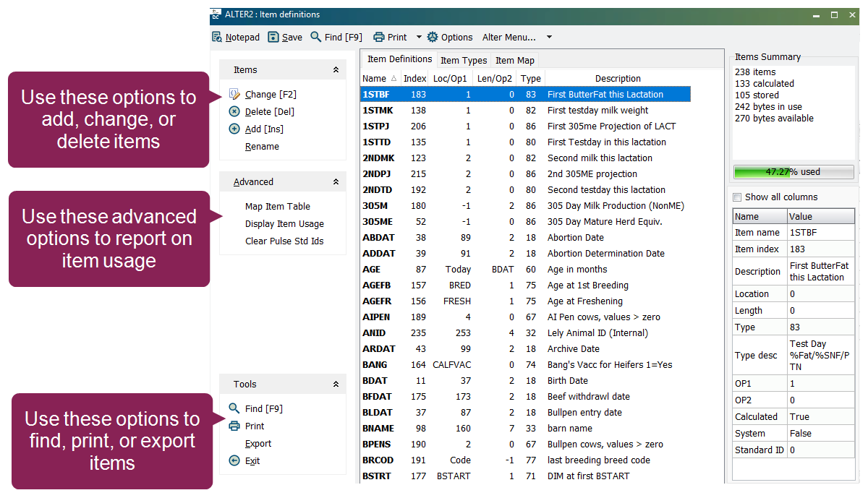Image resolution: width=868 pixels, height=498 pixels.
Task: Click the Index column header
Action: pos(415,79)
